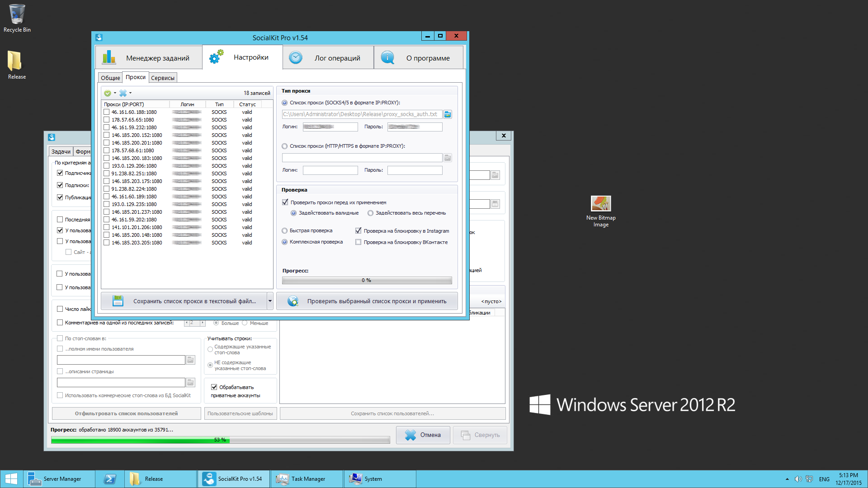868x488 pixels.
Task: Click the green checkmark select-proxies icon
Action: [108, 93]
